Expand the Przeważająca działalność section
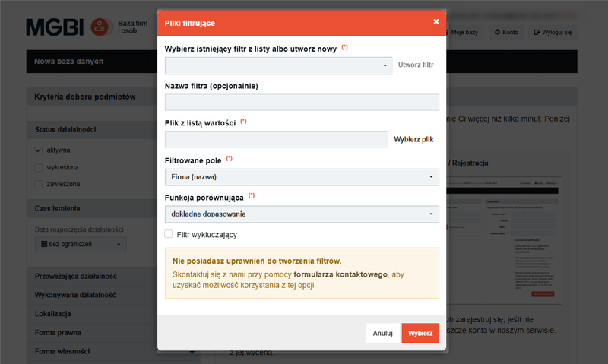 point(75,276)
